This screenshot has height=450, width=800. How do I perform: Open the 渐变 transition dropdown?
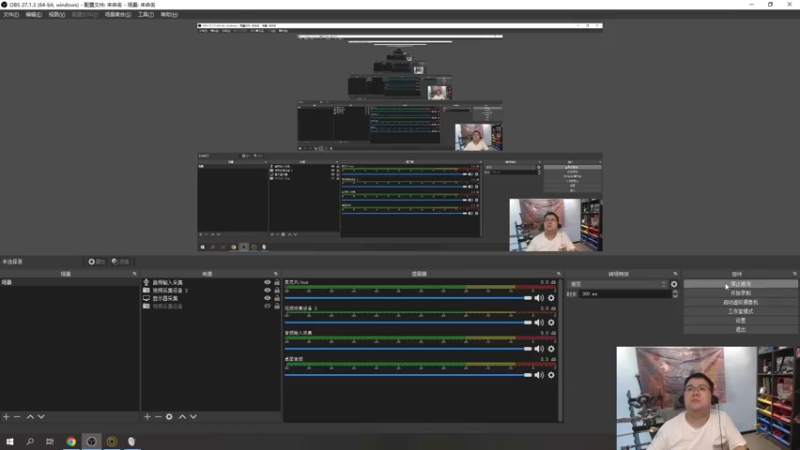(x=617, y=284)
